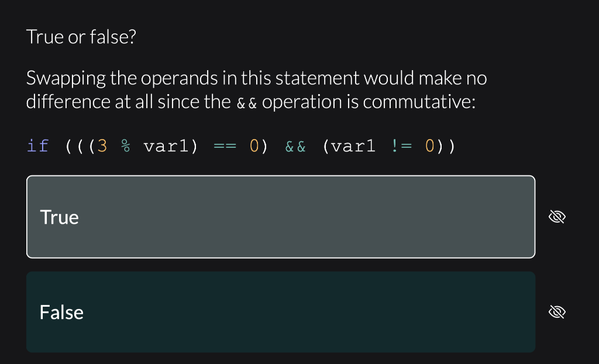Click the orange zero literal in the code
Viewport: 599px width, 364px height.
pos(255,145)
